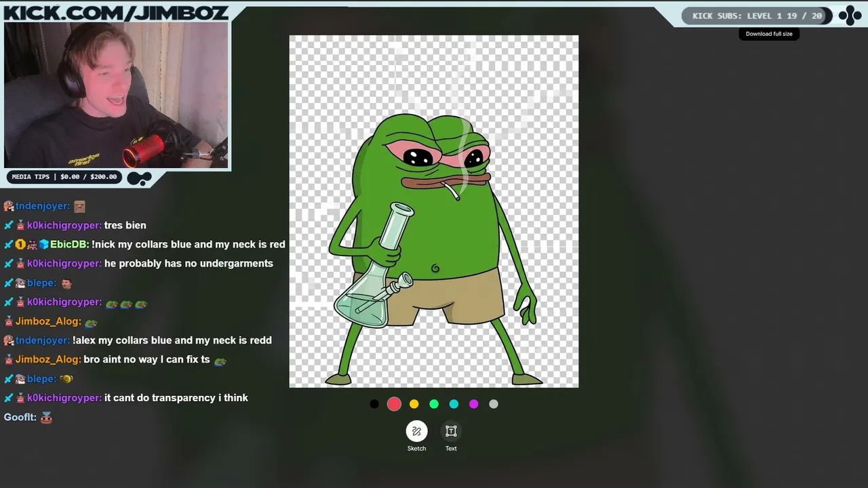Click the logo icon beside the MEDIA TIPS bar
This screenshot has width=868, height=488.
pos(139,179)
